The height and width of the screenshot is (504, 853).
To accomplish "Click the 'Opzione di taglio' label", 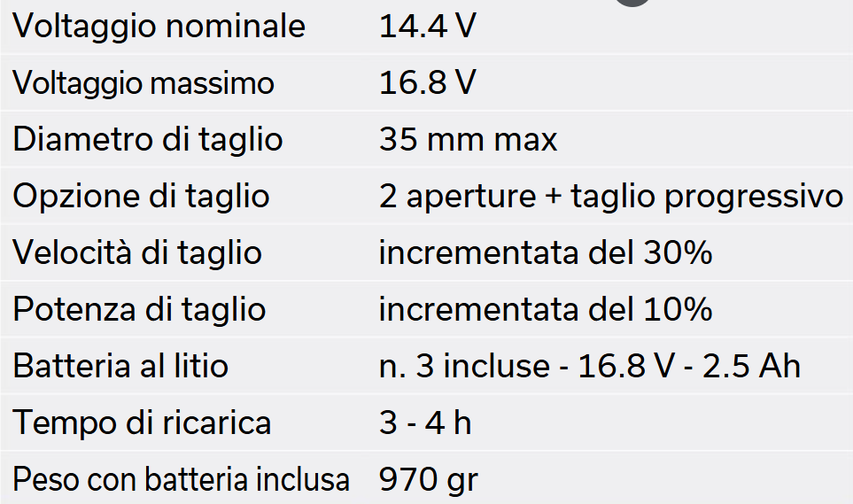I will [x=141, y=196].
